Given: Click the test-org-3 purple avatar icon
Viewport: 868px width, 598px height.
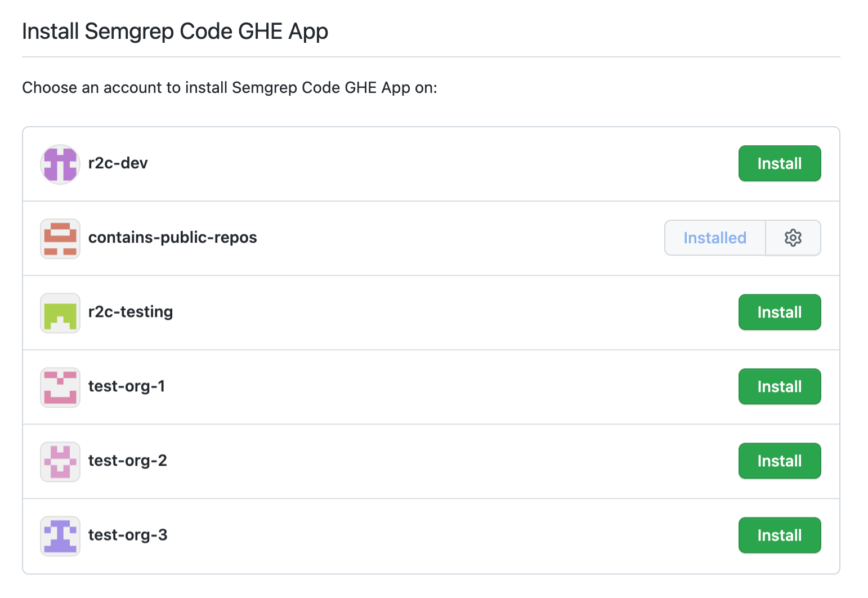Looking at the screenshot, I should [60, 535].
